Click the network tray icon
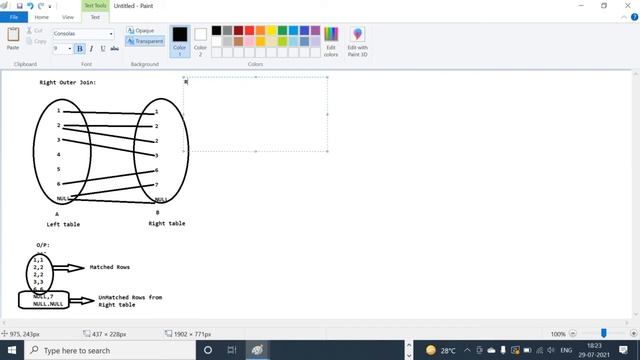The width and height of the screenshot is (640, 360). 540,350
